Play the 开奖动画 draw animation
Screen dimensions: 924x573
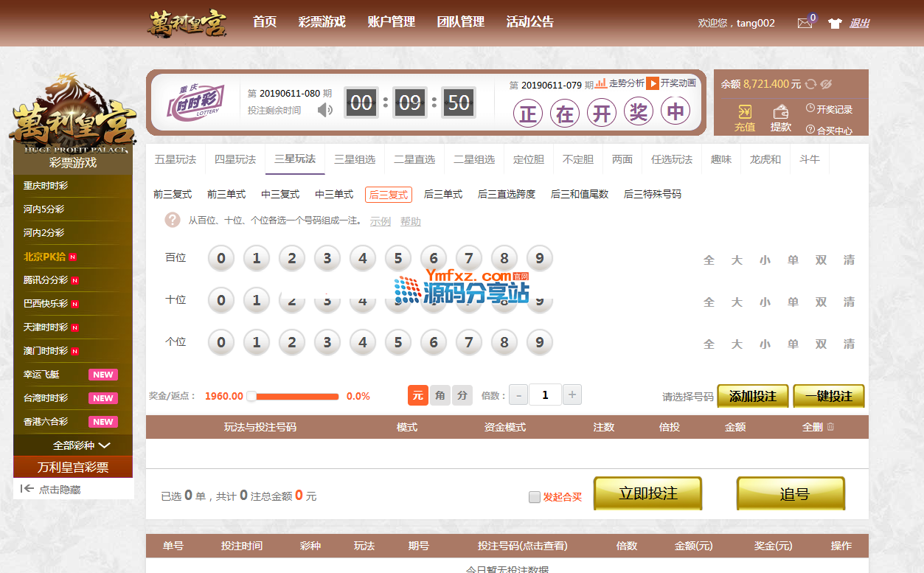pos(653,83)
